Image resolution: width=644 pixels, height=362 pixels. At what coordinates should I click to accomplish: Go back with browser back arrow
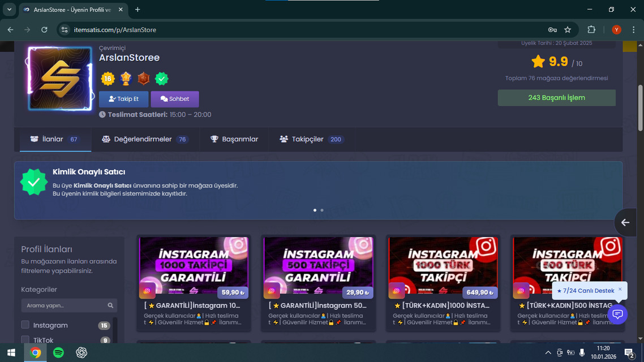click(x=10, y=29)
